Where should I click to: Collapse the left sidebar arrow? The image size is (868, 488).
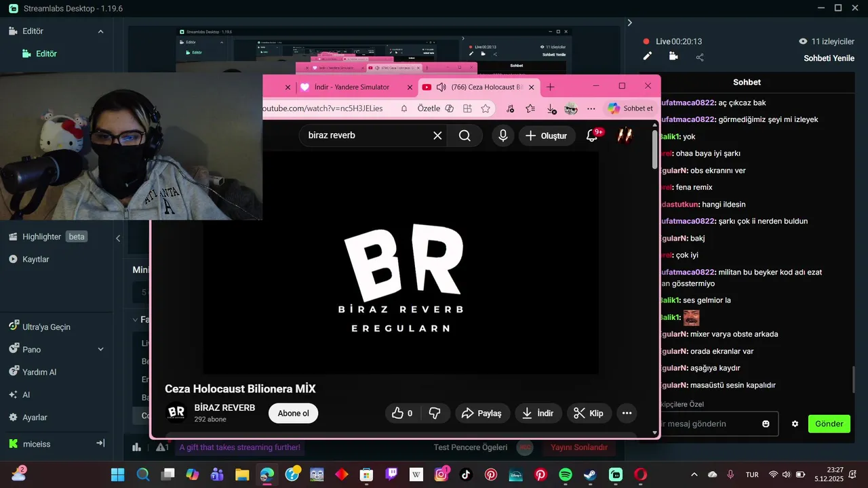click(118, 238)
